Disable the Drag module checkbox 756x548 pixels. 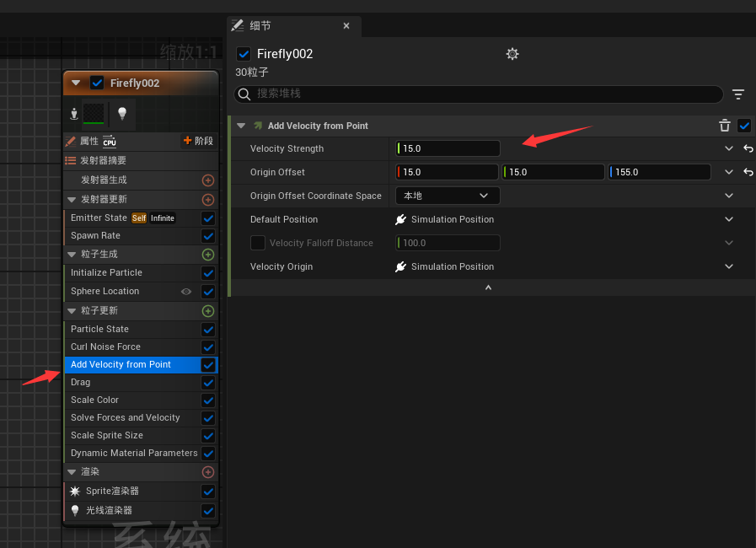(x=208, y=383)
